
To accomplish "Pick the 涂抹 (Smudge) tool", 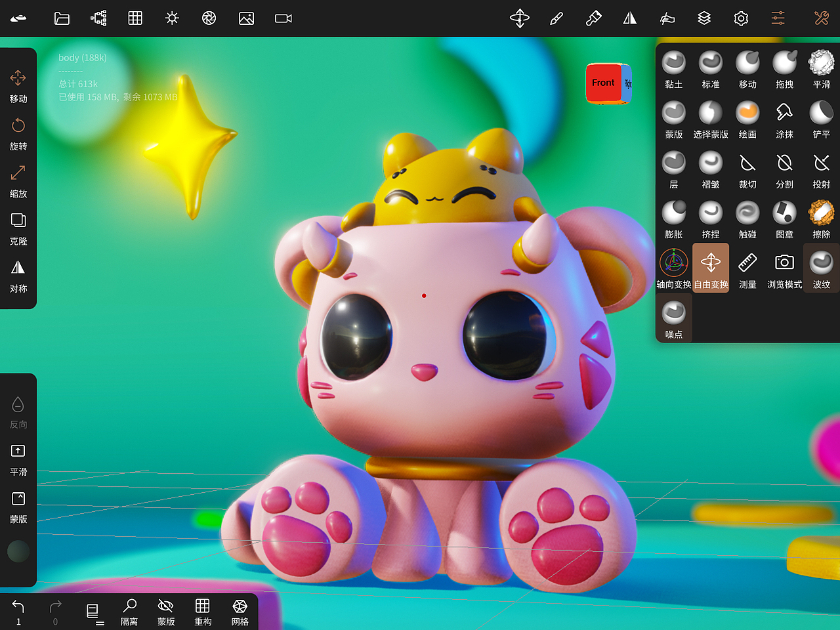I will 784,119.
